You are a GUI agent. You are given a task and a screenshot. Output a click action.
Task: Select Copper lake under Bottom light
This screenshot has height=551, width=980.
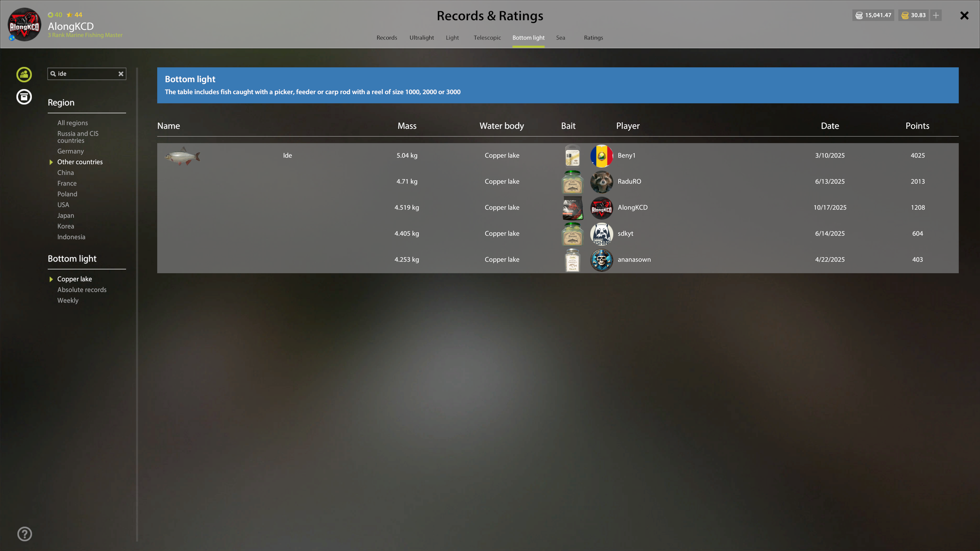coord(75,279)
